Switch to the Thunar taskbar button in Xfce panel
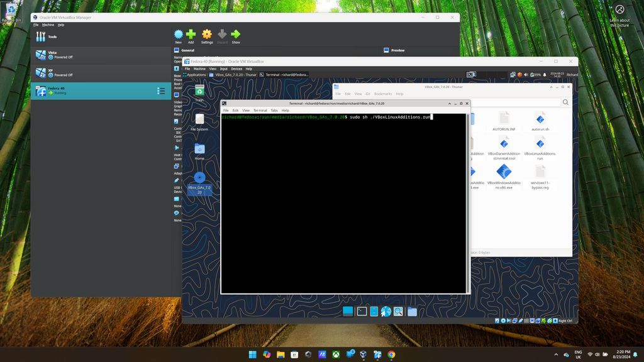 233,75
